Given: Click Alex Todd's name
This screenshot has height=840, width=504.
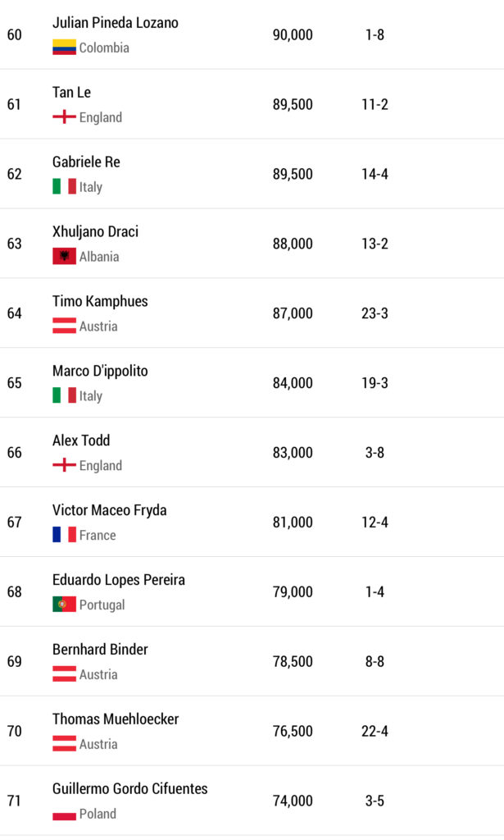Looking at the screenshot, I should coord(81,441).
